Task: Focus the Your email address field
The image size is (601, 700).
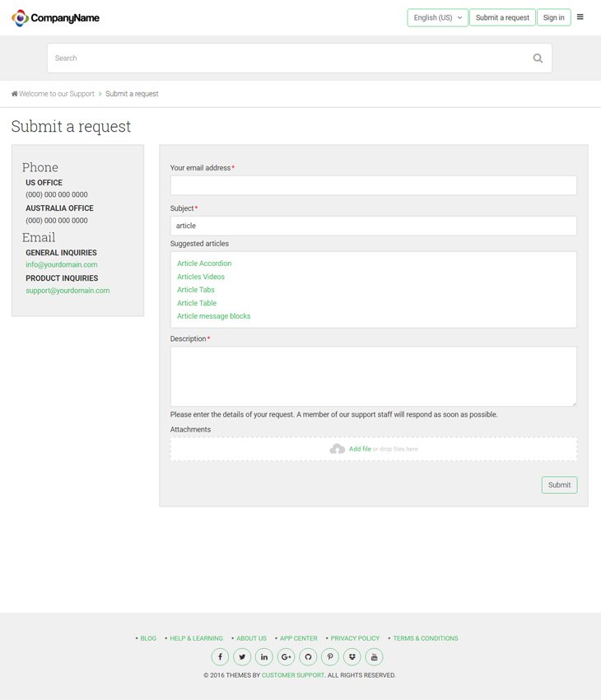Action: click(x=374, y=185)
